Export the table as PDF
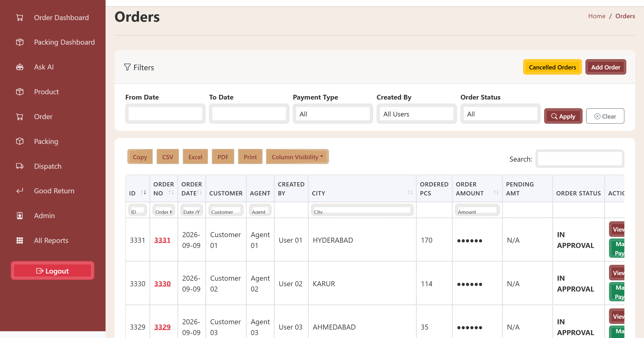The image size is (644, 338). point(223,157)
